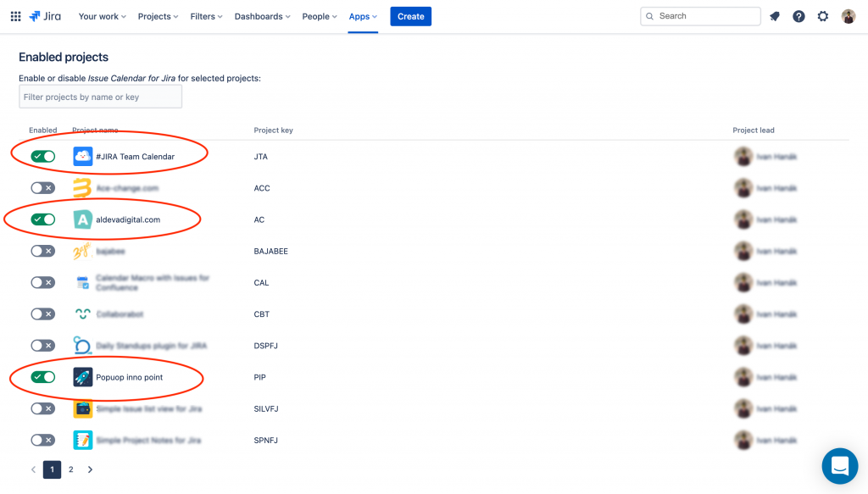Go to next page arrow

(x=90, y=469)
